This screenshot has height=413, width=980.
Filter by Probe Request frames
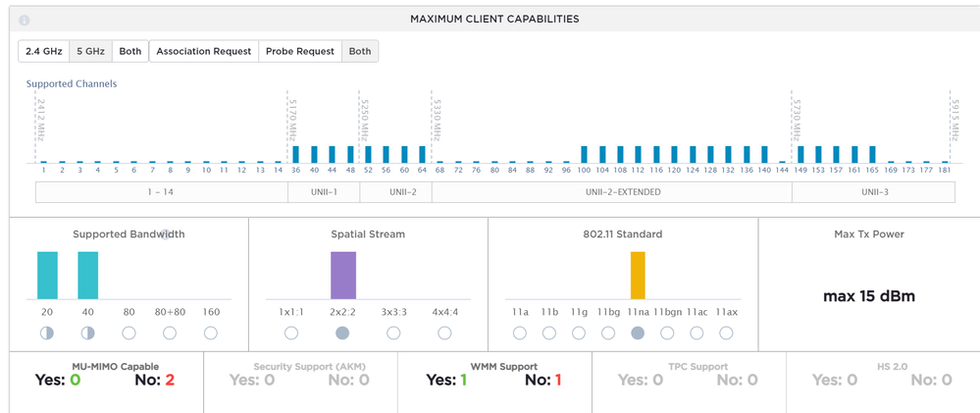click(300, 51)
